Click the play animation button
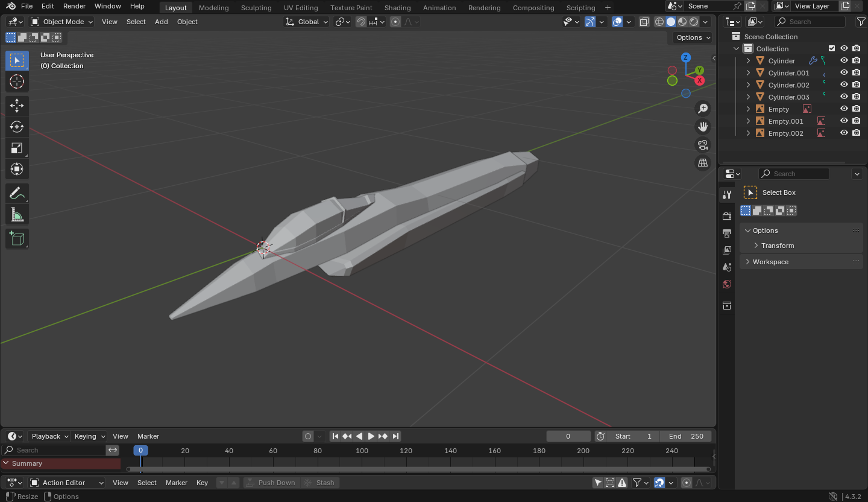 371,436
